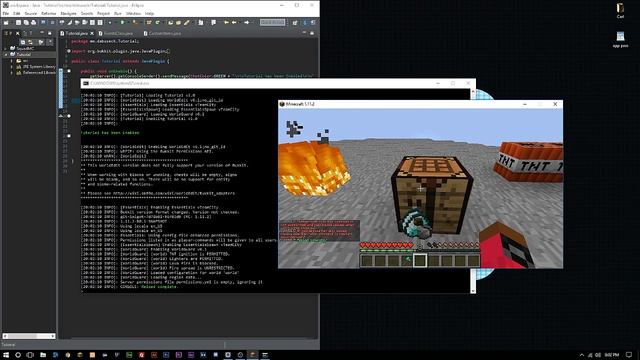Click the New file icon in Eclipse toolbar
640x360 pixels.
pyautogui.click(x=6, y=23)
